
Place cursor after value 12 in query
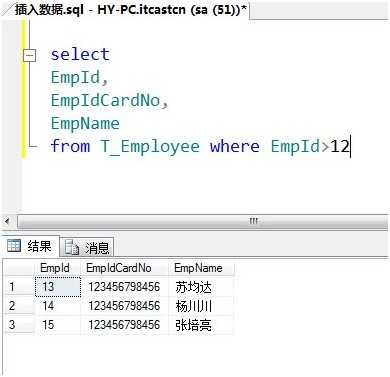pos(350,146)
